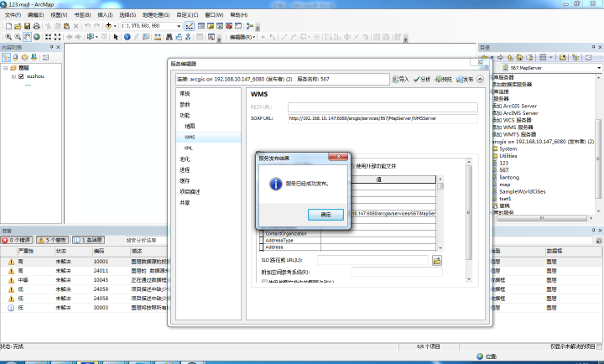Screen dimensions: 604x364
Task: Click the folder browse icon beside SLD path
Action: (437, 261)
